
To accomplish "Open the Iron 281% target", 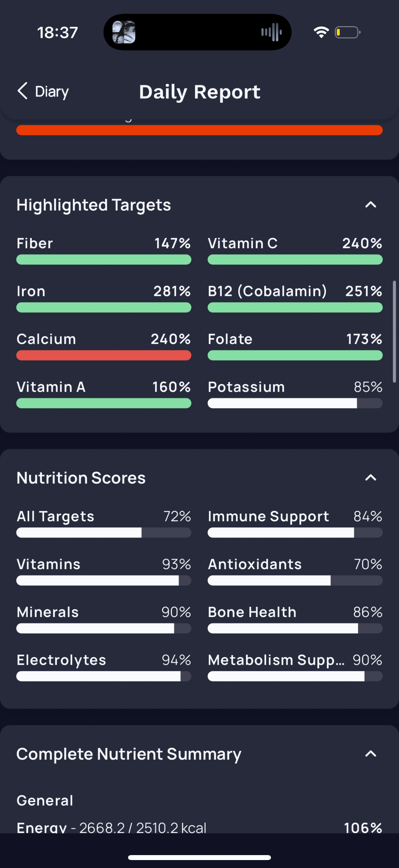I will (x=104, y=298).
